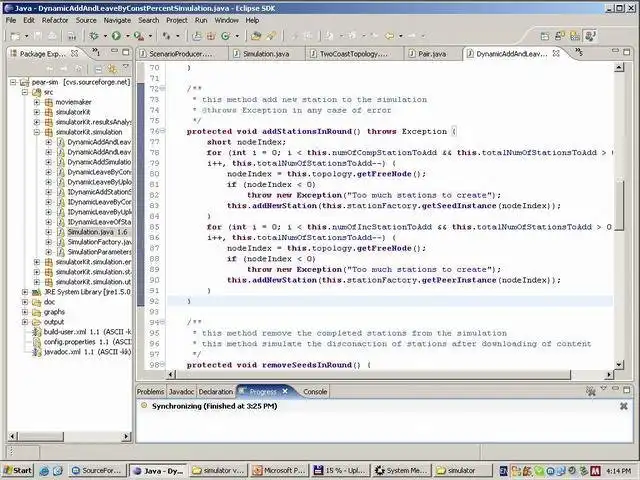
Task: Click the New Java Class toolbar icon
Action: [226, 36]
